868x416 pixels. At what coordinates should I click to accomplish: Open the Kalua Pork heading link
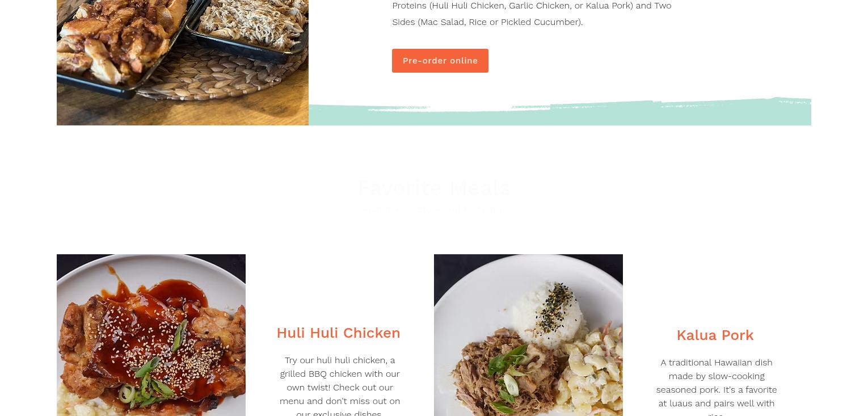coord(715,335)
